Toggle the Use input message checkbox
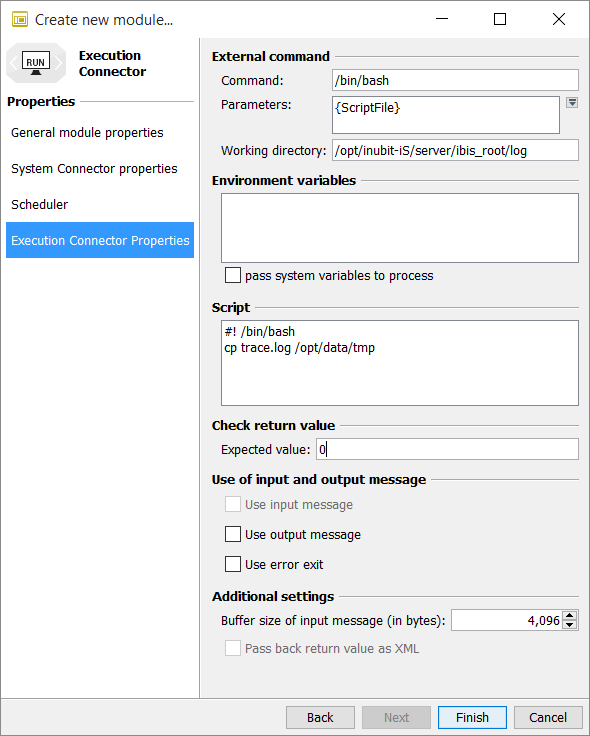The height and width of the screenshot is (736, 590). [x=233, y=505]
